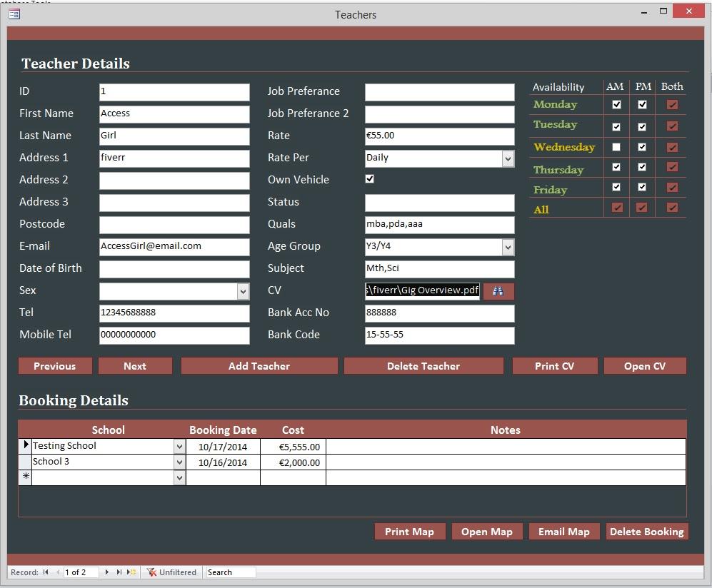Open the Sex selection combo box

tap(242, 291)
